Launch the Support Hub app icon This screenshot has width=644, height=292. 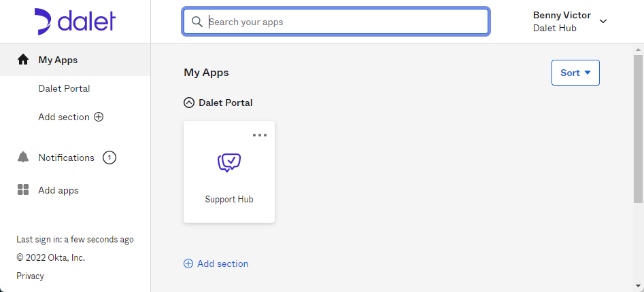pyautogui.click(x=229, y=163)
